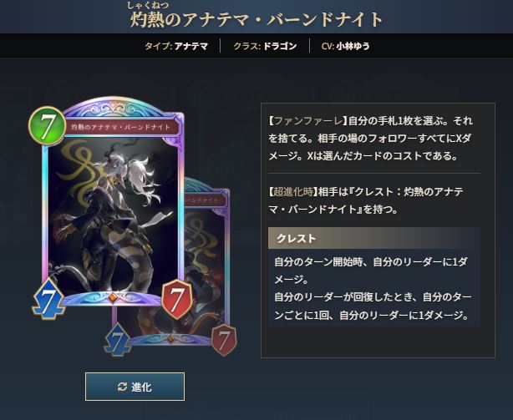
Task: Click the green cost 7 orb icon
Action: click(x=47, y=125)
